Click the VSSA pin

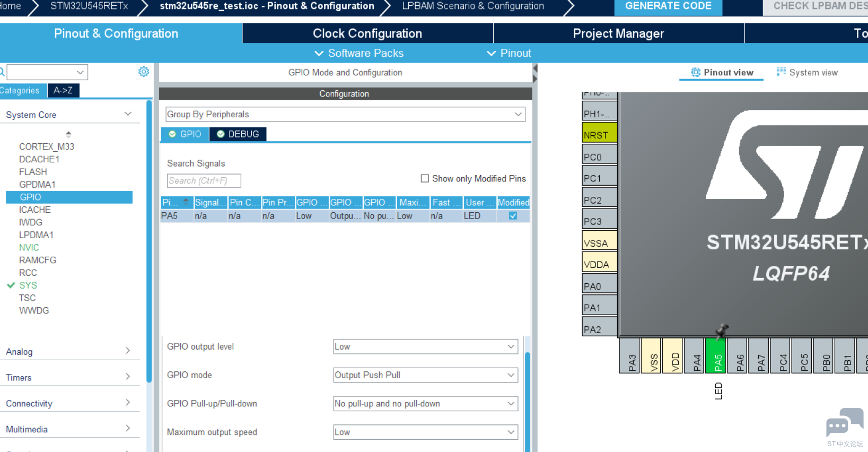pyautogui.click(x=600, y=240)
